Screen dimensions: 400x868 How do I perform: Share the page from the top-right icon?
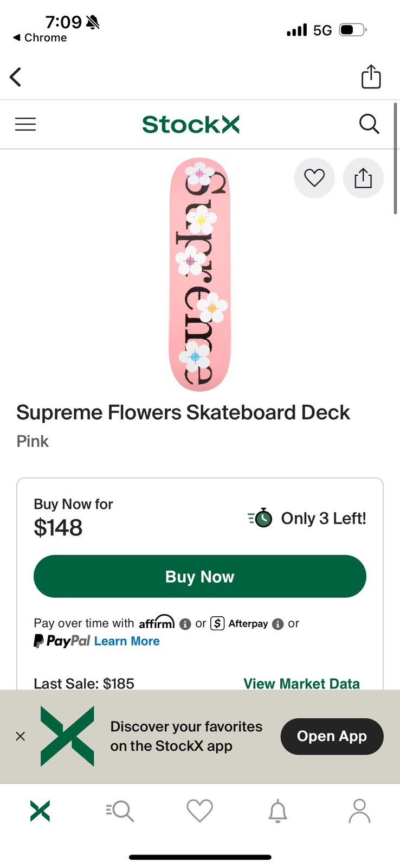pyautogui.click(x=371, y=76)
